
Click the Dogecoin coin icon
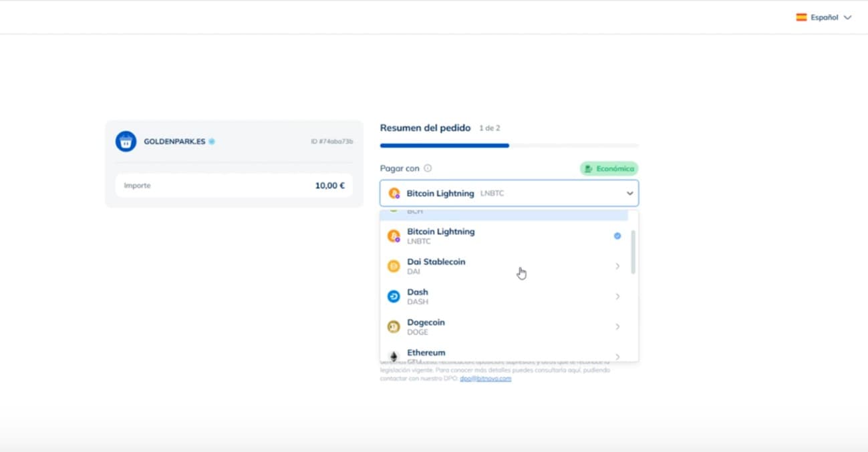(x=394, y=326)
